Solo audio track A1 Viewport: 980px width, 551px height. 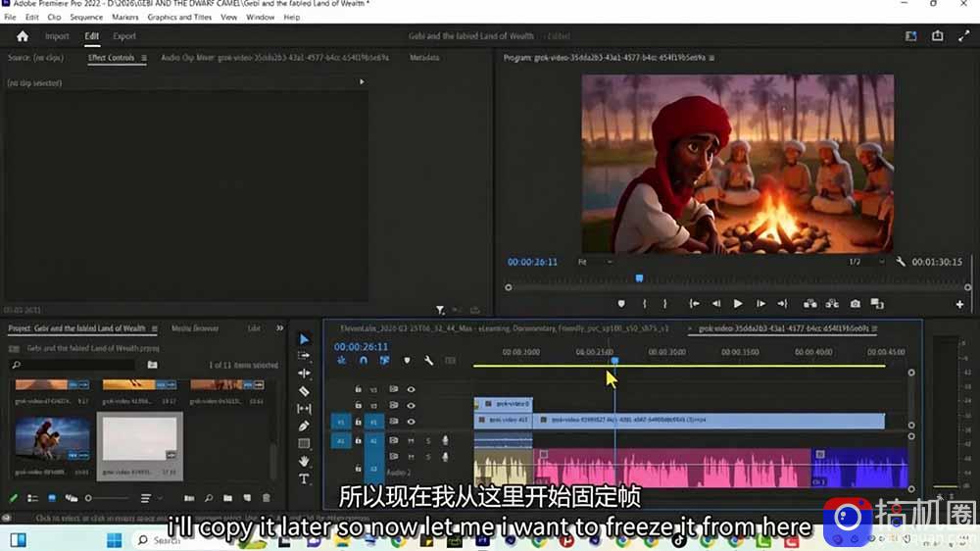428,441
